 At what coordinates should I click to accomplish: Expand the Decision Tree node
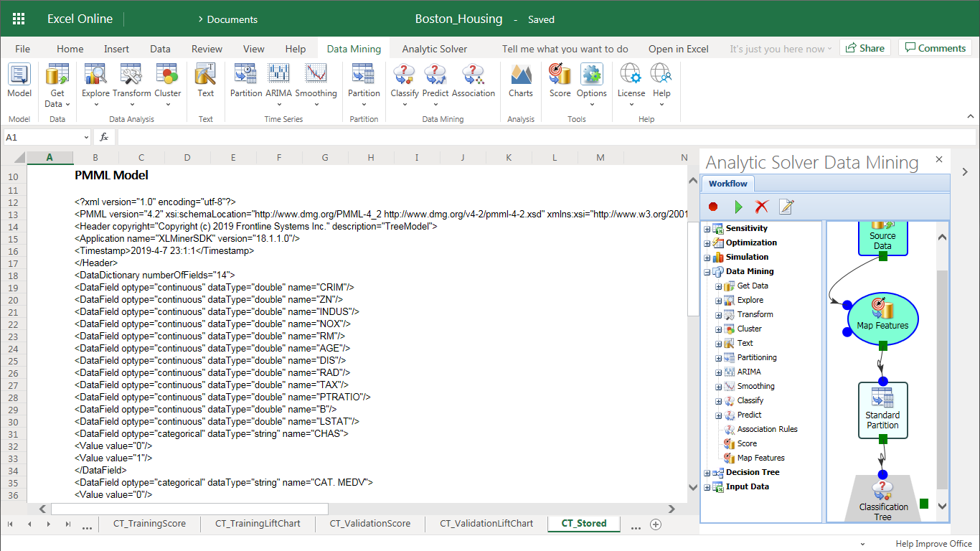707,473
